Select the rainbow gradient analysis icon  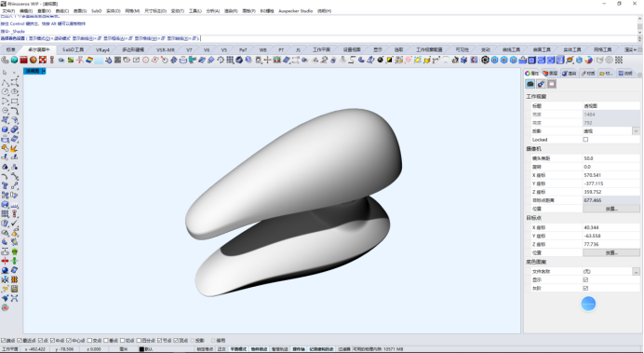(x=89, y=60)
